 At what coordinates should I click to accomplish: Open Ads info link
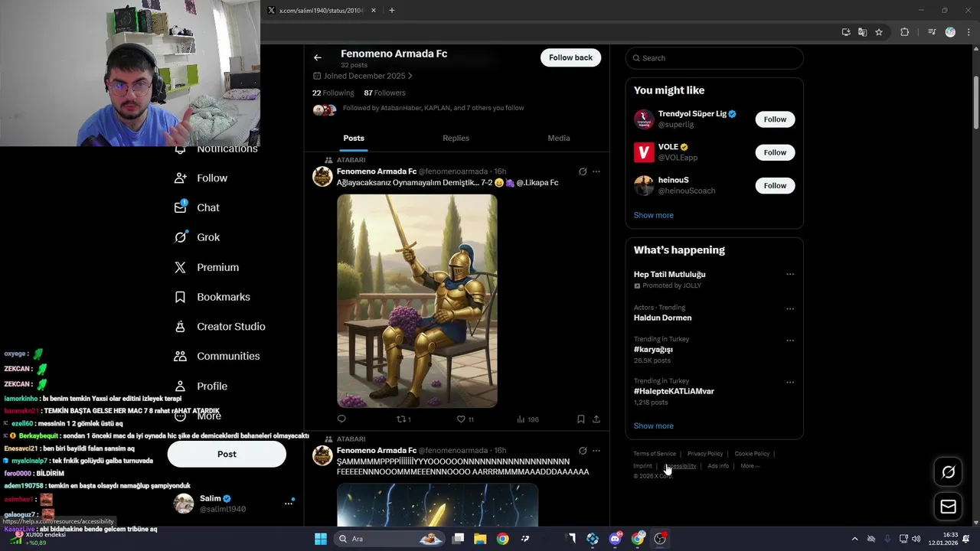(x=718, y=466)
